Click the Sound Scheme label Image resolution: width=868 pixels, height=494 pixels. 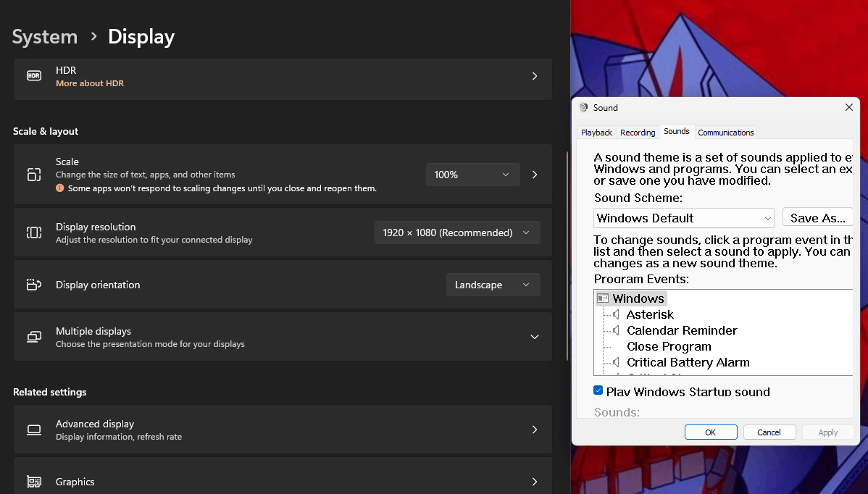pos(638,198)
